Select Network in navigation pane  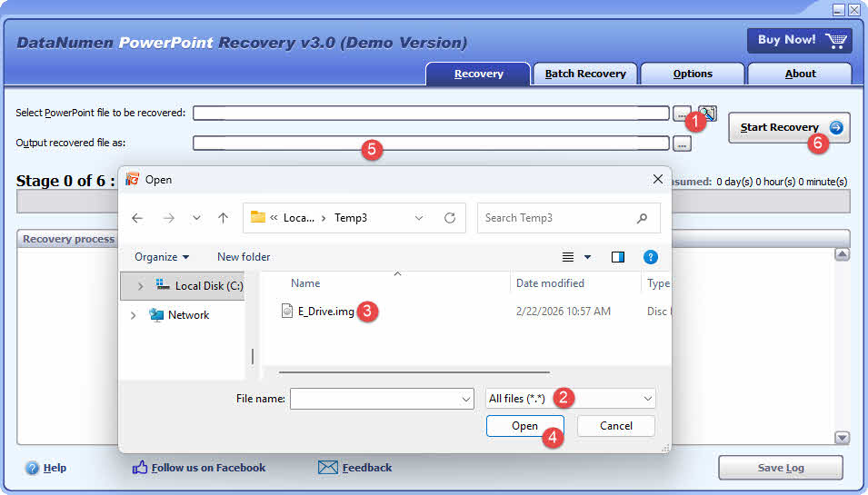point(188,315)
